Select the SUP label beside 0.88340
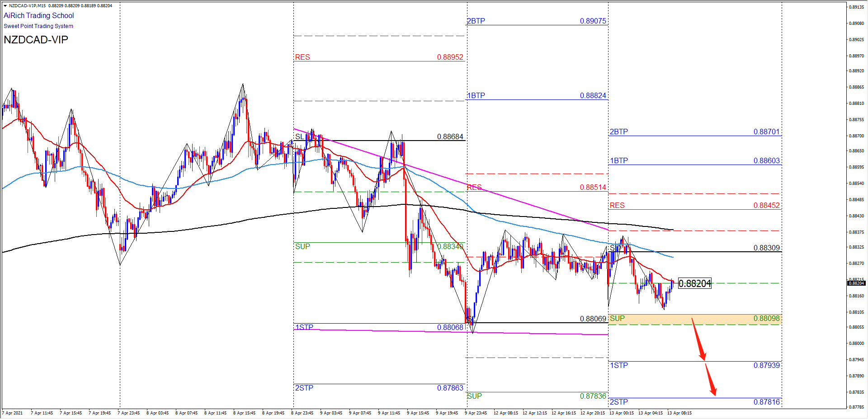 pyautogui.click(x=302, y=246)
